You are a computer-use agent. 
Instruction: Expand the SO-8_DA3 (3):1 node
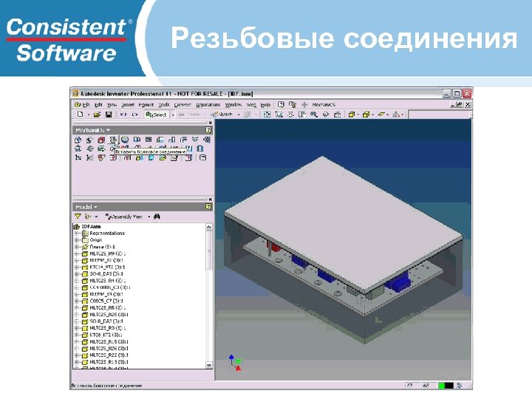pyautogui.click(x=77, y=274)
